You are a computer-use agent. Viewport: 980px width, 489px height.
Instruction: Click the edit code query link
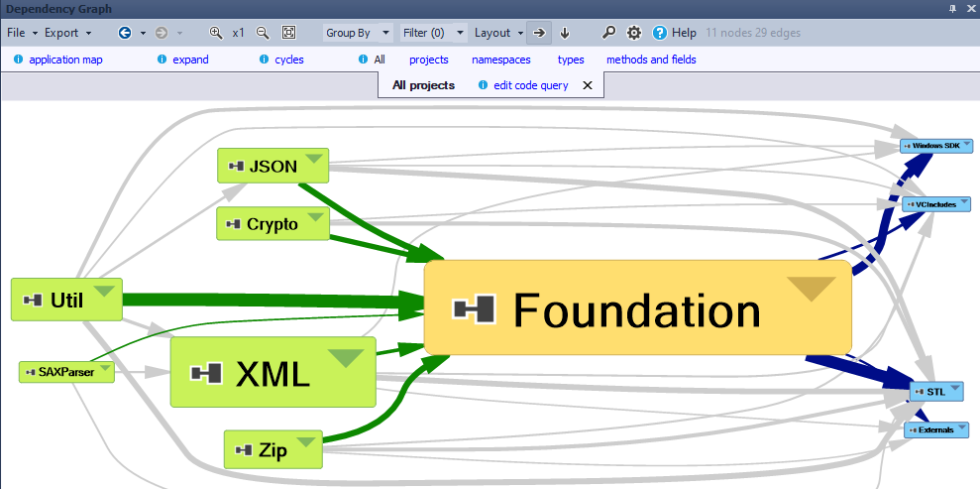click(x=530, y=85)
